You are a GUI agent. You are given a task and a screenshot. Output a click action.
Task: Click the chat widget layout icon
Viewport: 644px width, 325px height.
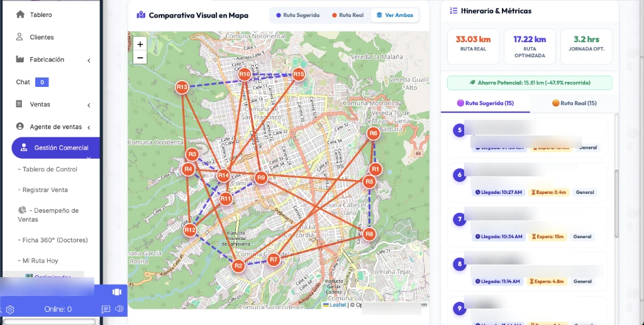pyautogui.click(x=116, y=292)
